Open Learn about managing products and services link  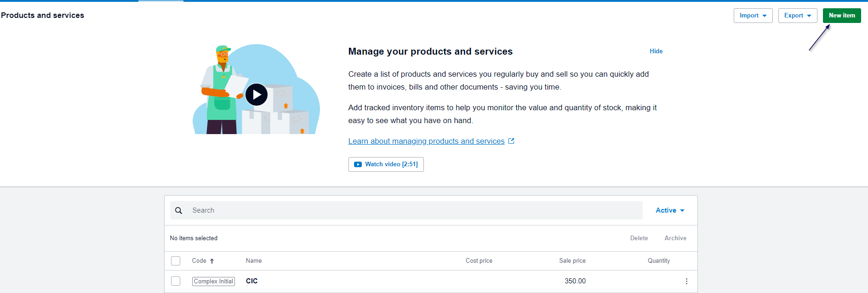pyautogui.click(x=426, y=141)
